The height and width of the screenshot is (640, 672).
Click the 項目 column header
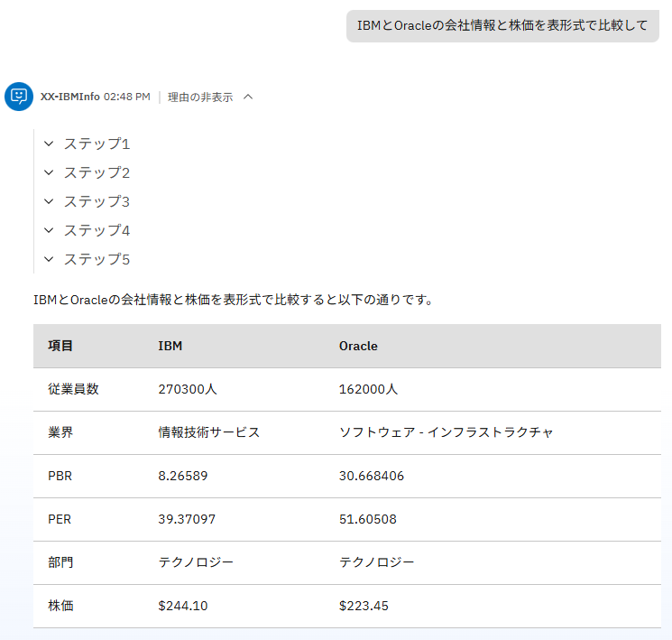click(60, 346)
